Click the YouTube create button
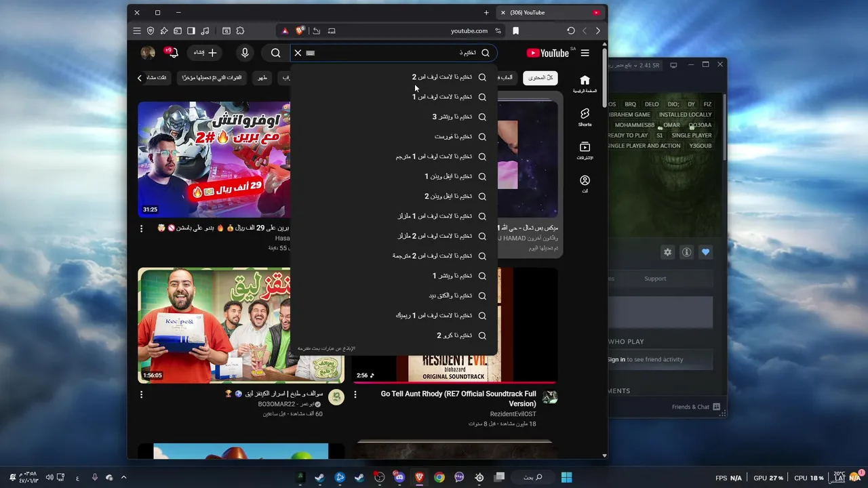Viewport: 868px width, 488px height. pyautogui.click(x=205, y=53)
